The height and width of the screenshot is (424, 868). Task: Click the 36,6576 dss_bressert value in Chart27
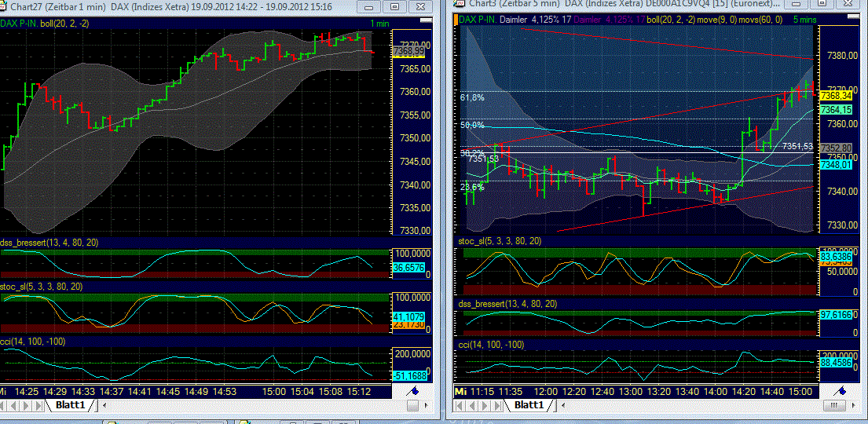pyautogui.click(x=408, y=267)
